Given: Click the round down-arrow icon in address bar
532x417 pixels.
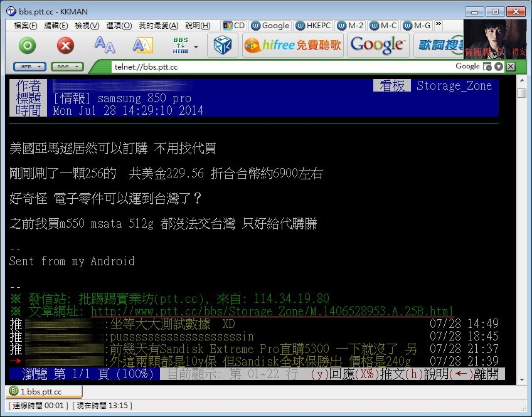Looking at the screenshot, I should [498, 66].
